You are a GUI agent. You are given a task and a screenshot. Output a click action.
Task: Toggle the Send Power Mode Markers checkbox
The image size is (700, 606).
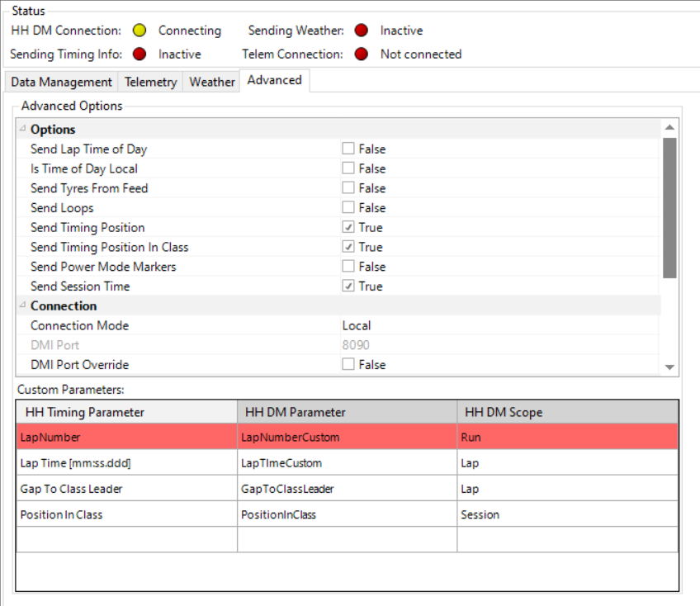[x=348, y=267]
